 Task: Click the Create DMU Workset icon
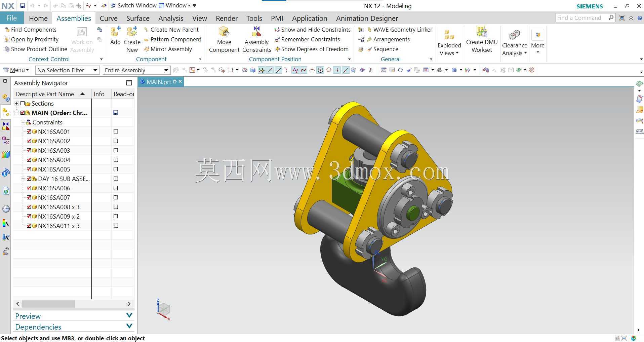[x=482, y=32]
